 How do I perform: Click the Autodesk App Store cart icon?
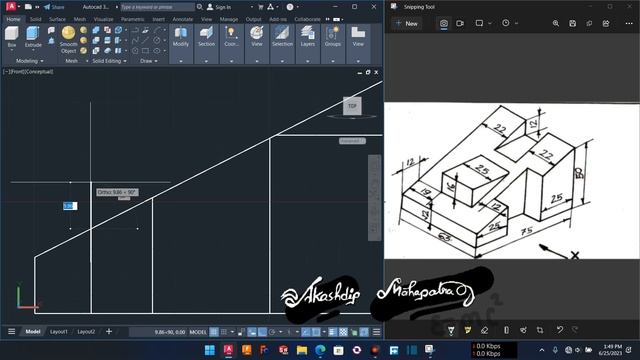point(260,7)
